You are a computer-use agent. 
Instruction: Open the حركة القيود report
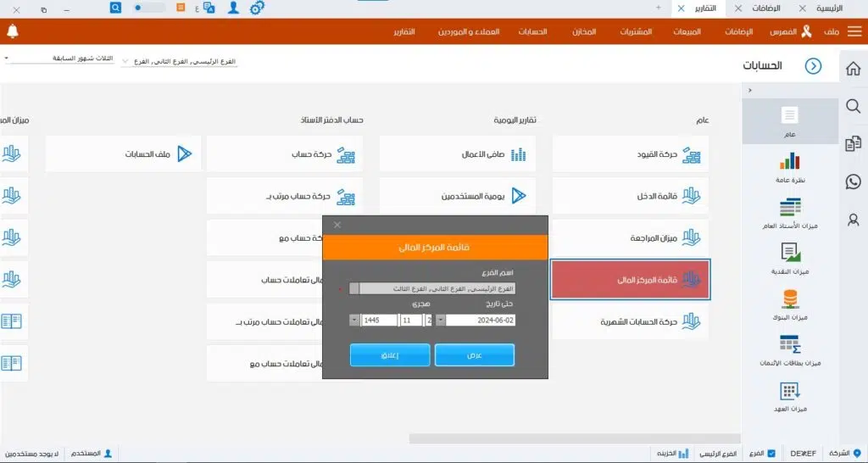(x=630, y=154)
